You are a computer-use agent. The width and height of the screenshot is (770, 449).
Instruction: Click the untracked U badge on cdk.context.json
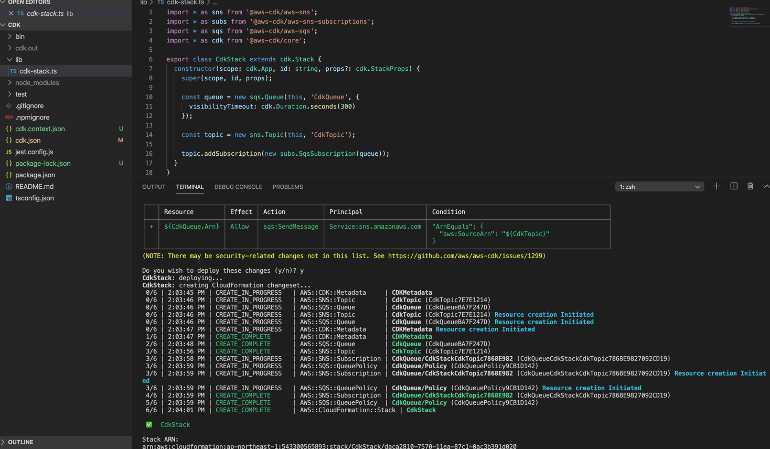(x=121, y=129)
